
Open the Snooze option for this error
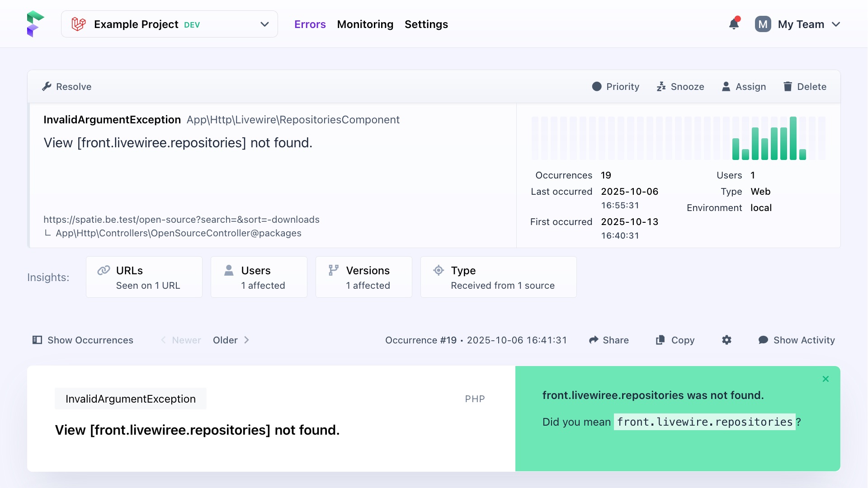(x=661, y=86)
